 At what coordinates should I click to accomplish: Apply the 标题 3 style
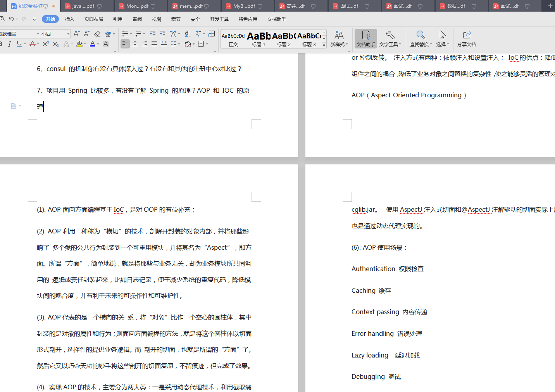point(309,39)
